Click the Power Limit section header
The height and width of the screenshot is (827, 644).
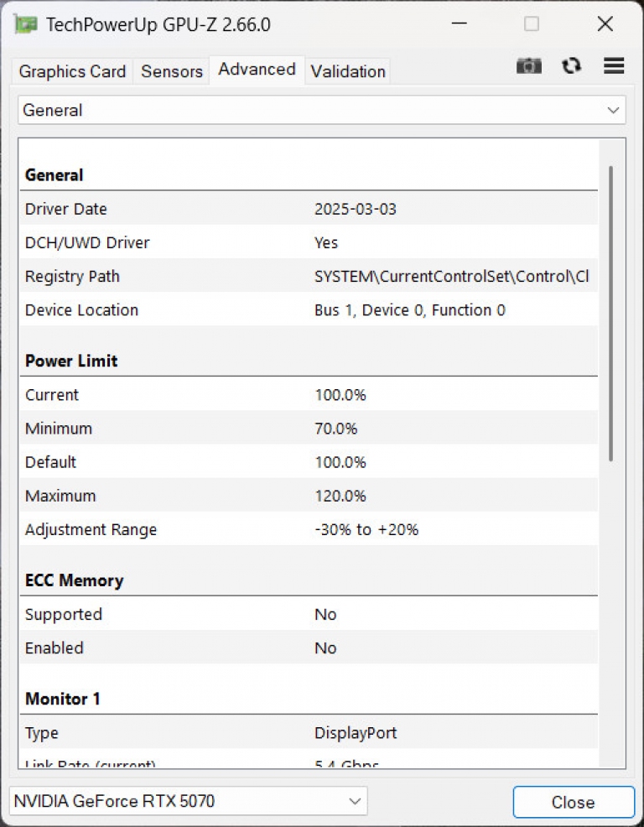72,361
